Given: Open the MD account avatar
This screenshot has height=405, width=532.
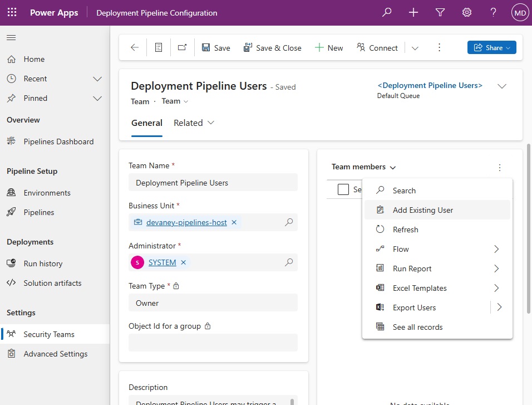Looking at the screenshot, I should coord(520,13).
